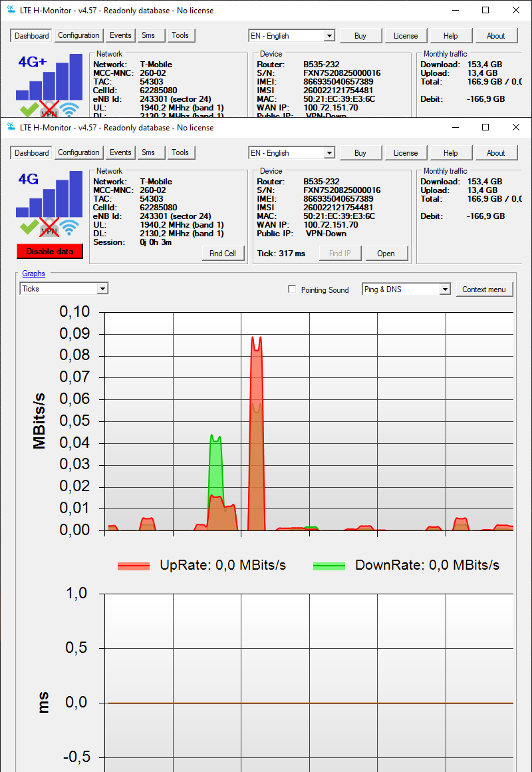Click the 4G signal strength bars icon in front window
The image size is (532, 772).
pyautogui.click(x=49, y=194)
